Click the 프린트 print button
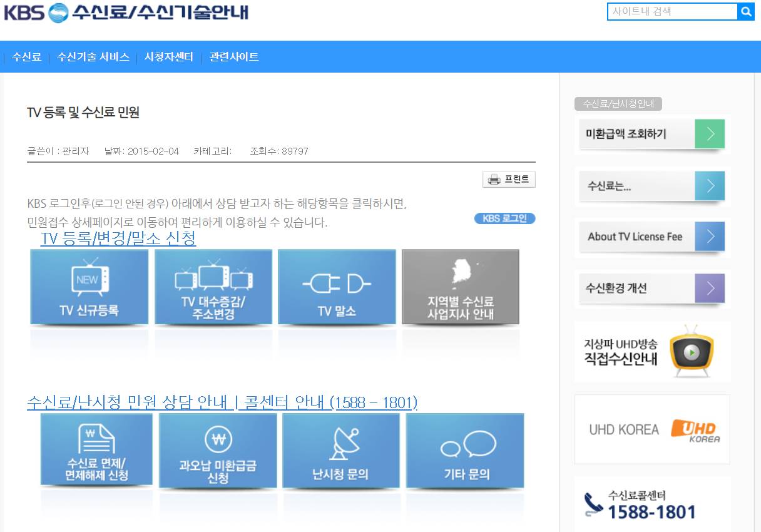The image size is (761, 532). (x=509, y=180)
